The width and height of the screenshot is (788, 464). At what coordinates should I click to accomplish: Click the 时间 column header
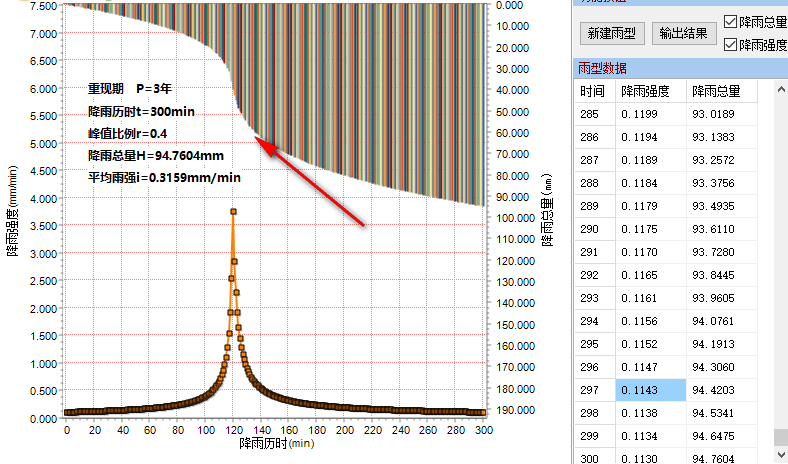(x=592, y=91)
